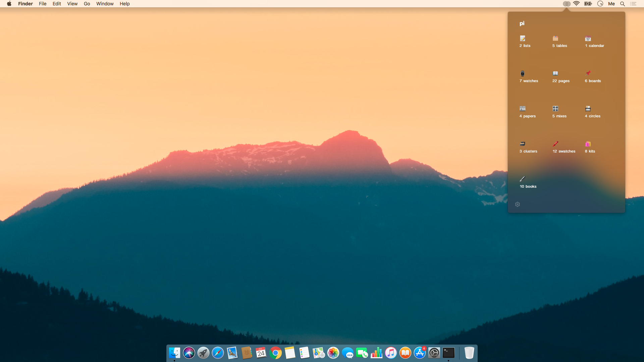Screen dimensions: 644x362
Task: Click the notepad icon above '2 lists'
Action: tap(523, 39)
